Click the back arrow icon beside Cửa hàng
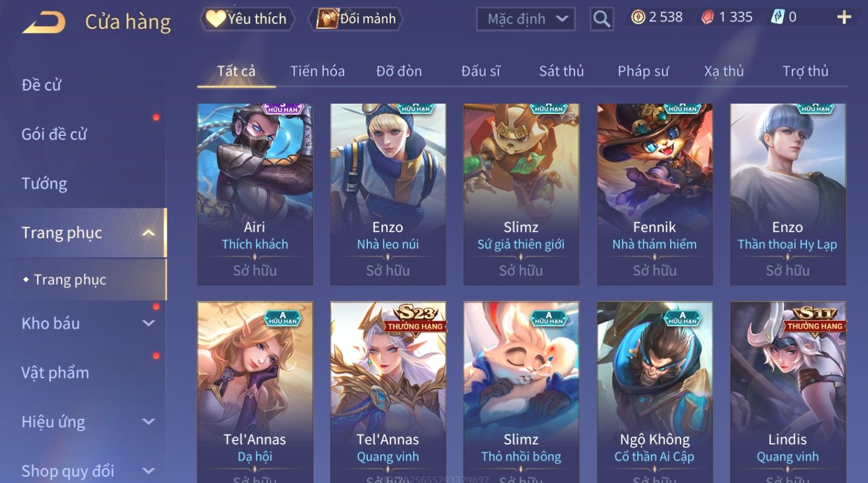This screenshot has width=868, height=483. point(44,21)
